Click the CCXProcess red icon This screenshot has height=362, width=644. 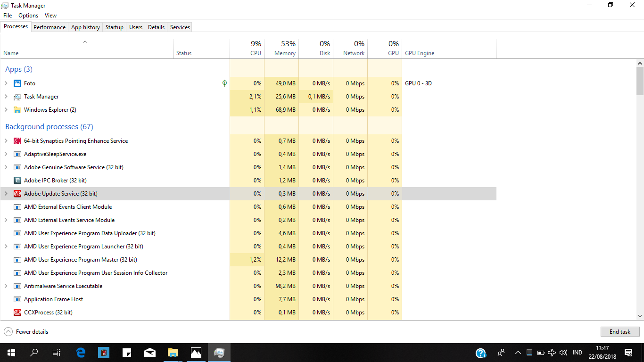click(x=17, y=313)
